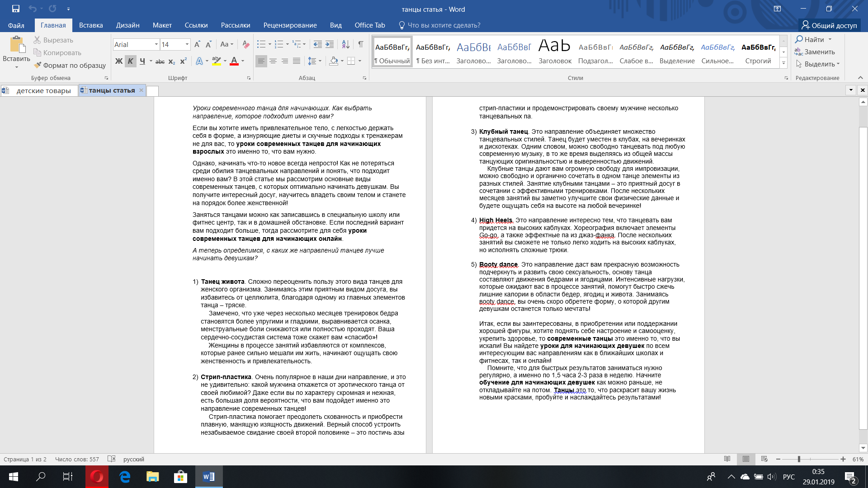Click the Justify alignment icon
The width and height of the screenshot is (868, 488).
click(x=296, y=61)
